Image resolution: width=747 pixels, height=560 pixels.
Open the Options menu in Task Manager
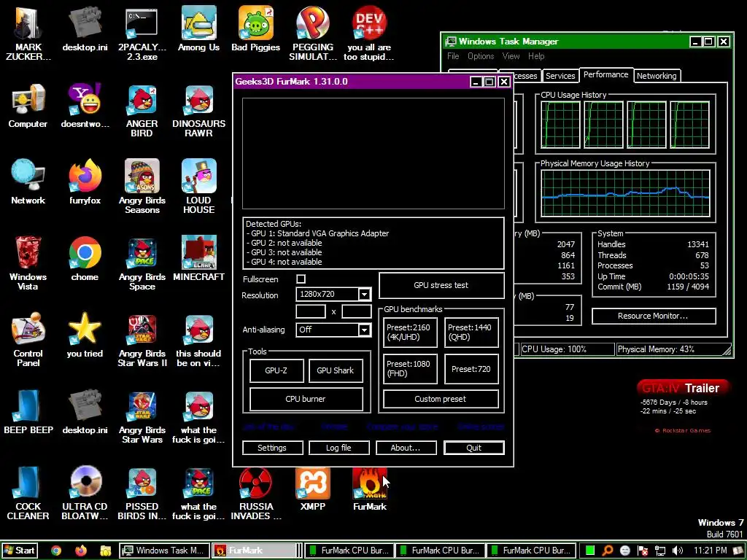tap(481, 56)
